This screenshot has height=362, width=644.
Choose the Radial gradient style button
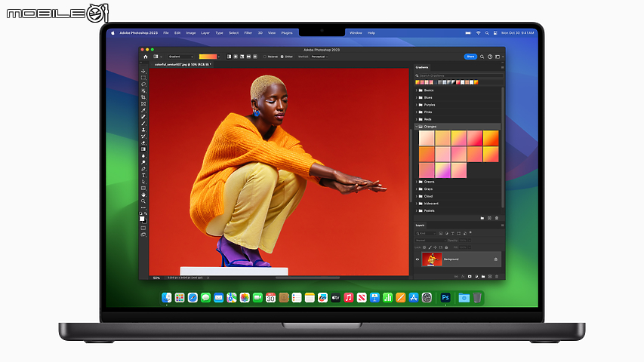click(x=236, y=57)
